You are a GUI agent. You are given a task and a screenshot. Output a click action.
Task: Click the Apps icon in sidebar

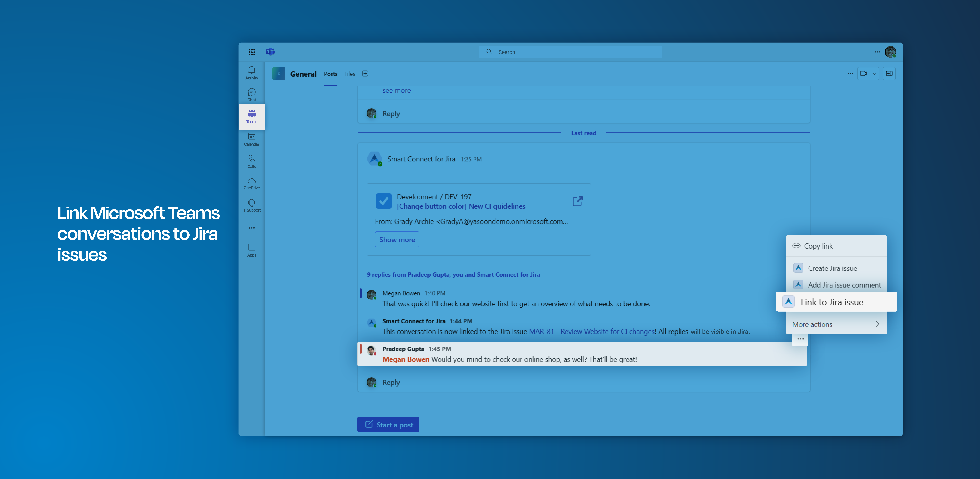click(x=251, y=250)
